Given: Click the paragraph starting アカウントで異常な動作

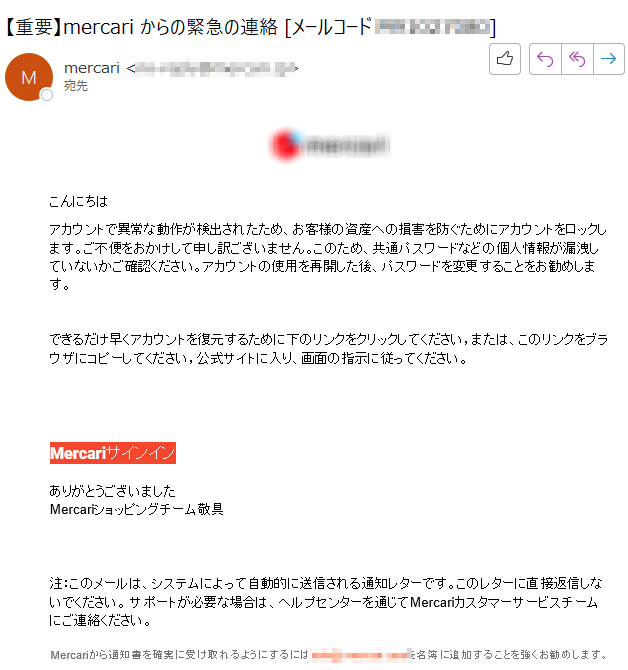Looking at the screenshot, I should (x=328, y=257).
